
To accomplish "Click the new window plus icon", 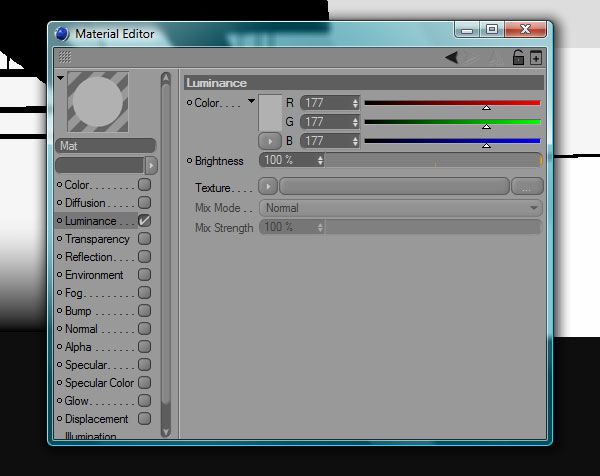I will coord(536,58).
